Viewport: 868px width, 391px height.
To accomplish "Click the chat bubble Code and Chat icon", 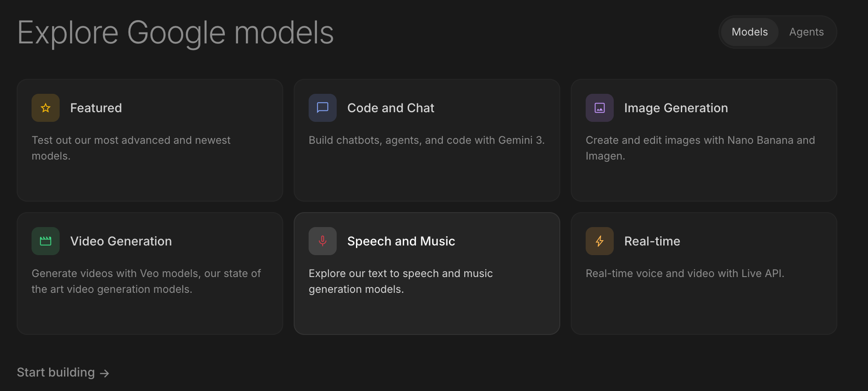I will pos(323,108).
